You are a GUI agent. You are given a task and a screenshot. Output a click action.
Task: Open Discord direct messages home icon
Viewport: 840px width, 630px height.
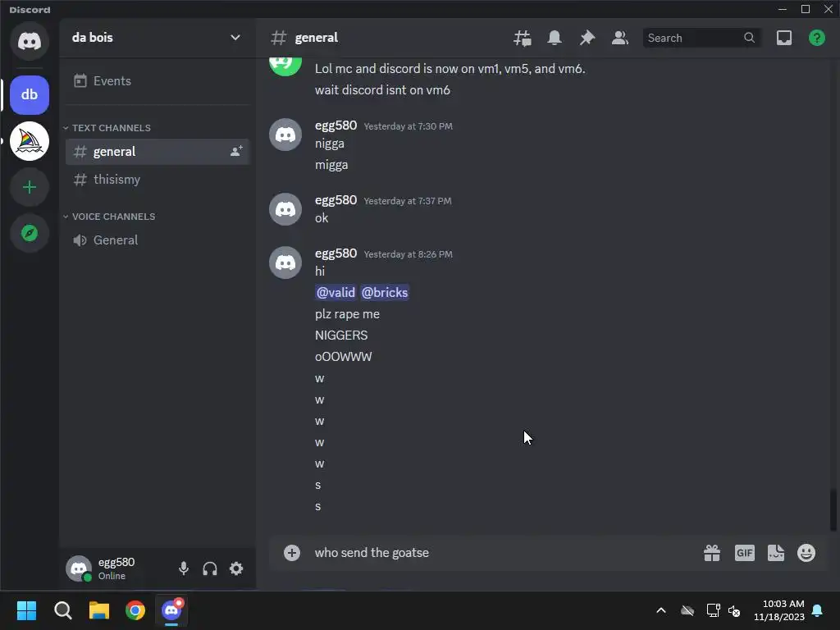[x=30, y=41]
